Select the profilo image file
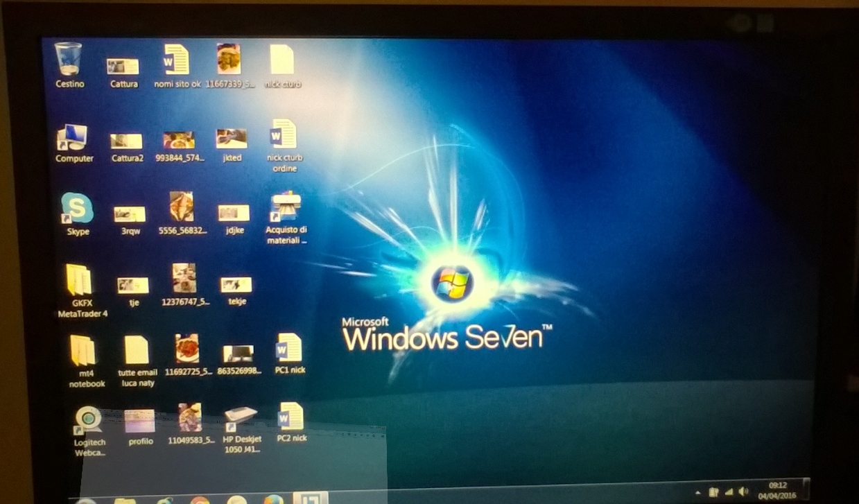859x504 pixels. 140,422
